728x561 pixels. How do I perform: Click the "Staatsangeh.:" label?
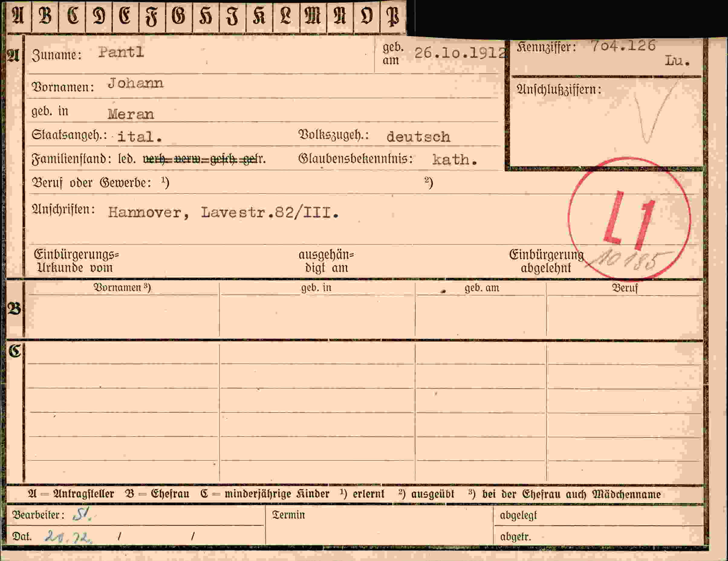click(x=69, y=135)
